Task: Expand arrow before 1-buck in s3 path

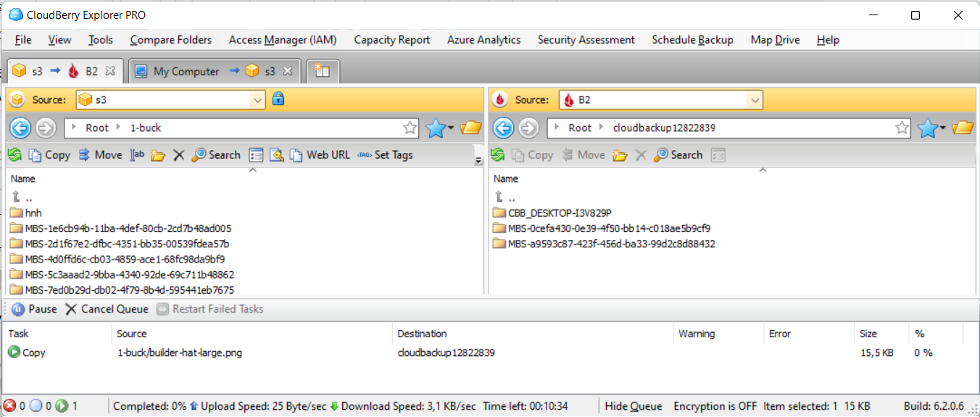Action: click(120, 128)
